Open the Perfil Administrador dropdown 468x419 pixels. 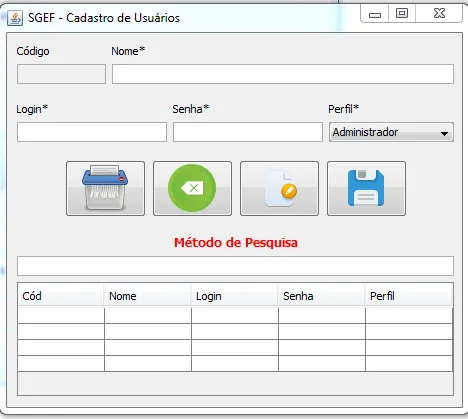(x=391, y=132)
